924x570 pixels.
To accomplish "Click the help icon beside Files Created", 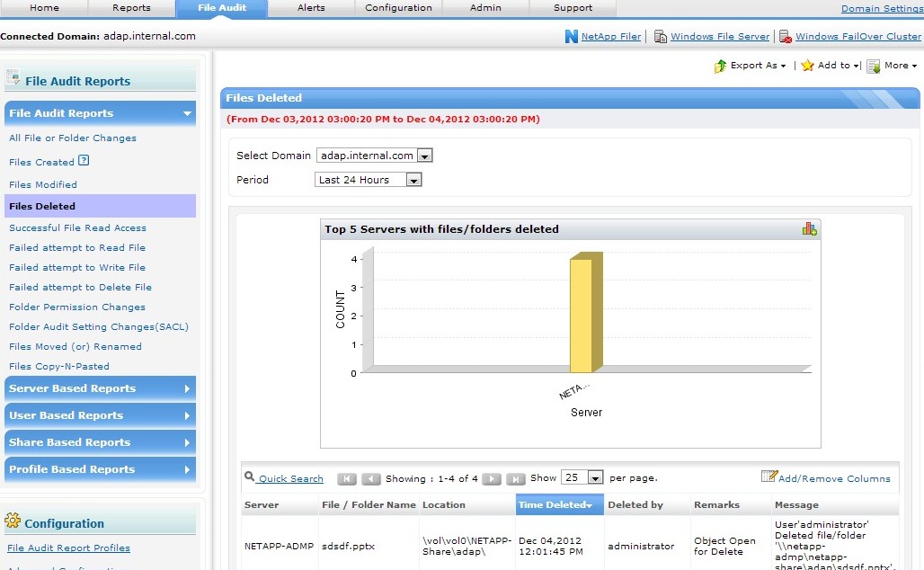I will click(84, 161).
